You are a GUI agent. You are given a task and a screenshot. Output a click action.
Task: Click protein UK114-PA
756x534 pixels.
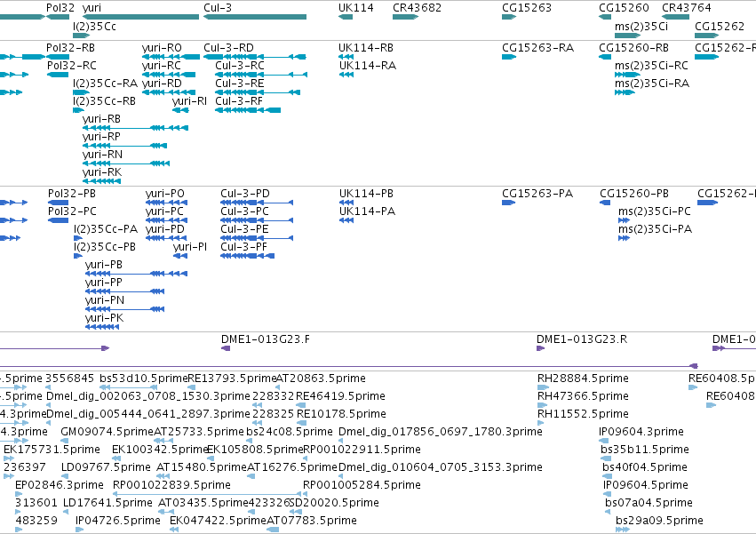[368, 211]
